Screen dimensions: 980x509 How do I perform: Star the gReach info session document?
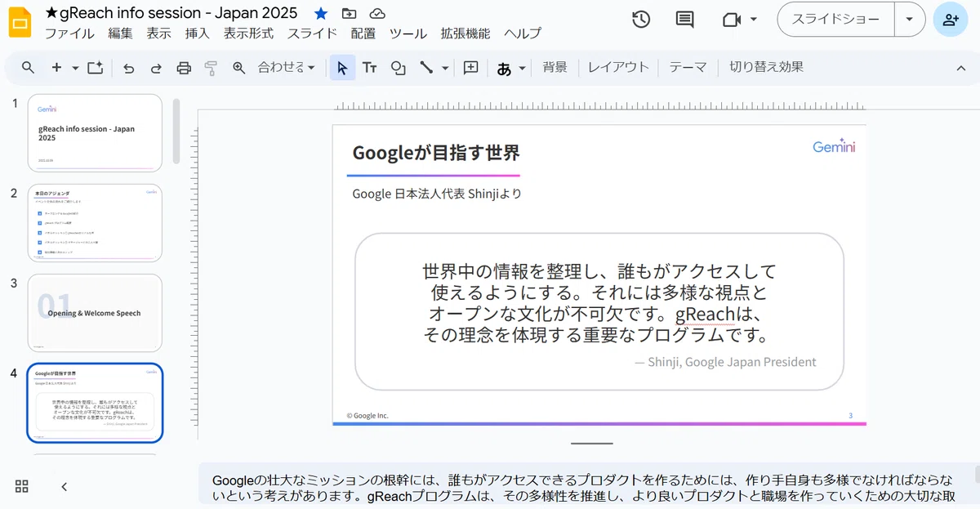pos(321,13)
